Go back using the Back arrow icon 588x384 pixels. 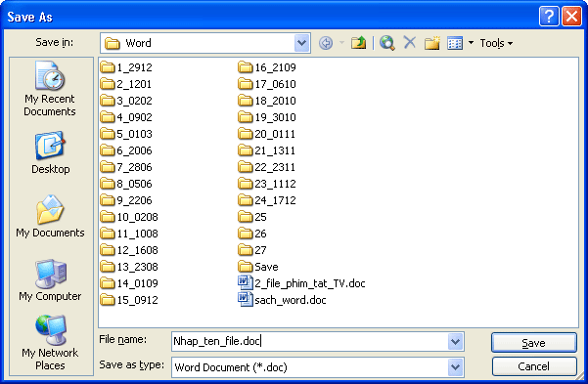326,43
